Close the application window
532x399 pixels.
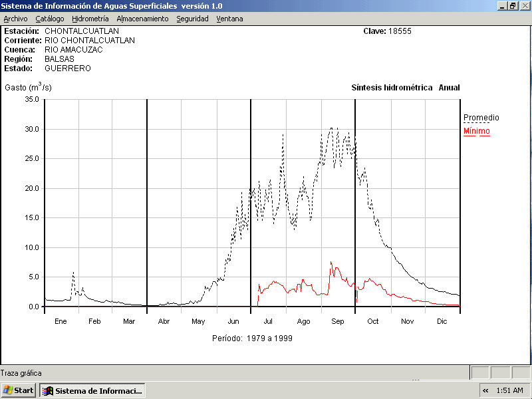tap(524, 5)
